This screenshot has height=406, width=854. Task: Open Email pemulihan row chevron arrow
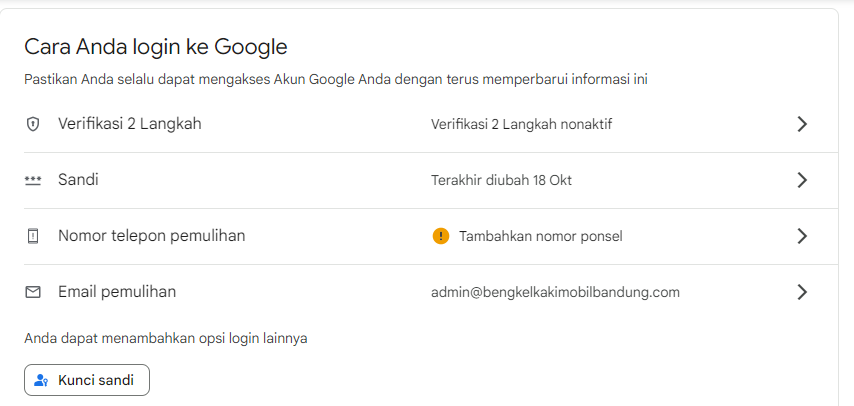coord(801,292)
